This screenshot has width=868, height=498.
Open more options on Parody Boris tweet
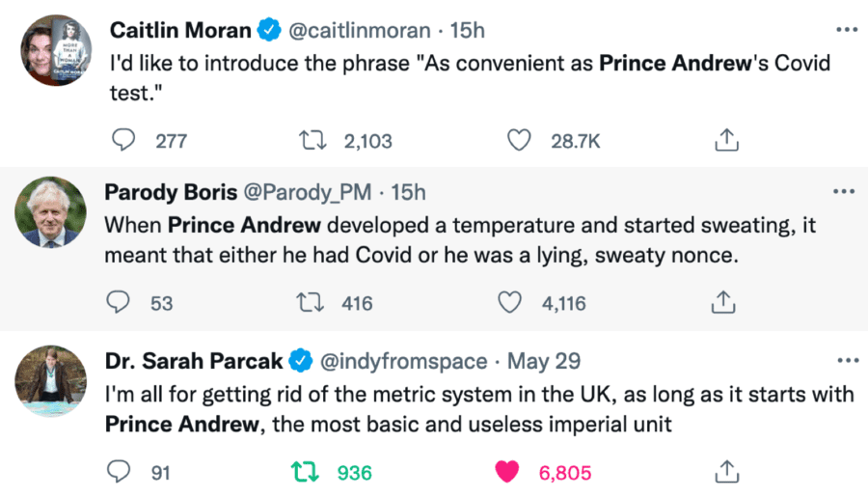(846, 192)
